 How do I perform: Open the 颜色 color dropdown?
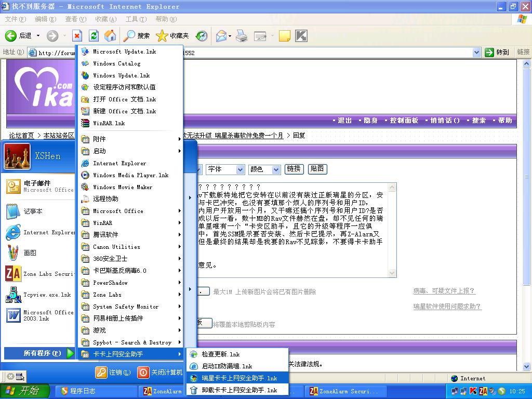276,169
